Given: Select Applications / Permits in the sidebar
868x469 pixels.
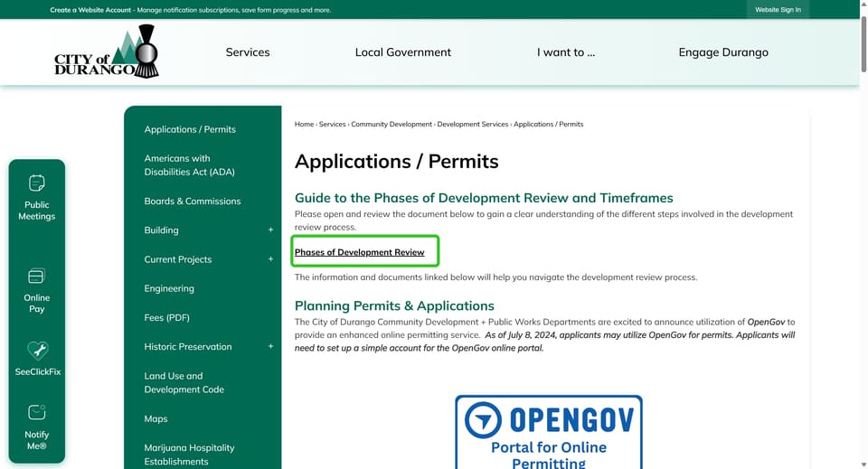Looking at the screenshot, I should point(190,129).
